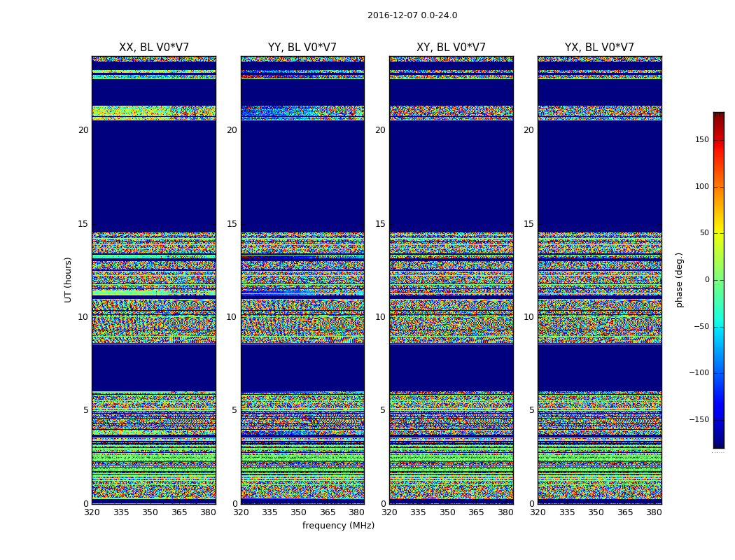
Task: Click the "10" hour tick of XX panel
Action: pyautogui.click(x=83, y=317)
